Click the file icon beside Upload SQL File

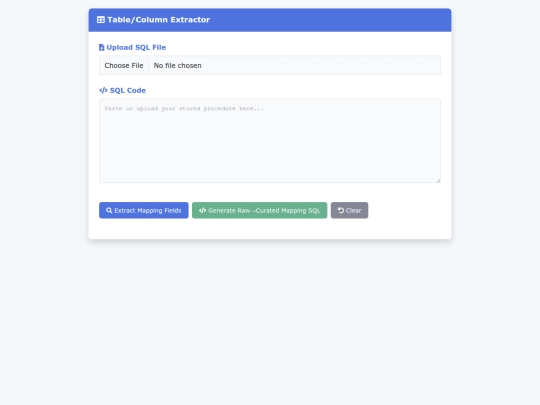(x=102, y=48)
